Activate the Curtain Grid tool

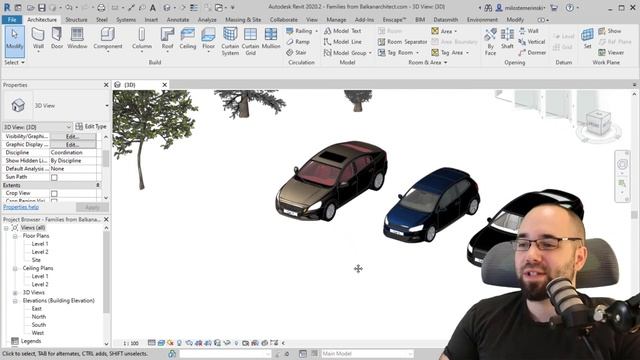pos(250,42)
